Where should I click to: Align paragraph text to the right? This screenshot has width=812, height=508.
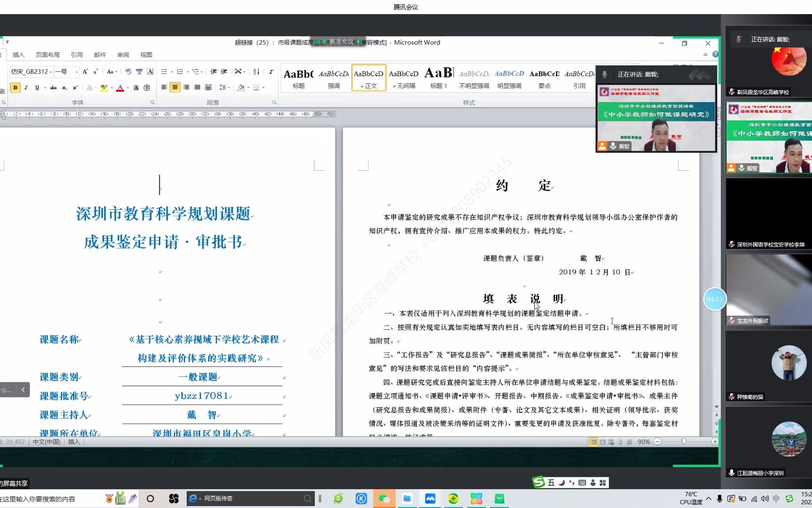pos(186,87)
